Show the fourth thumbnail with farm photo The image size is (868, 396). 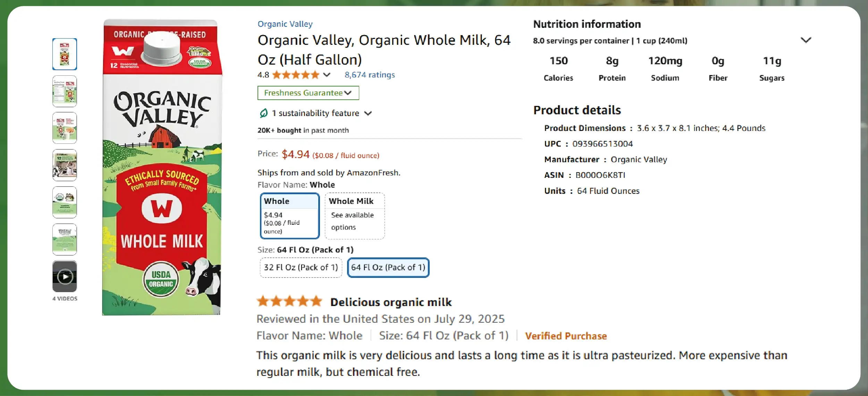pyautogui.click(x=65, y=165)
